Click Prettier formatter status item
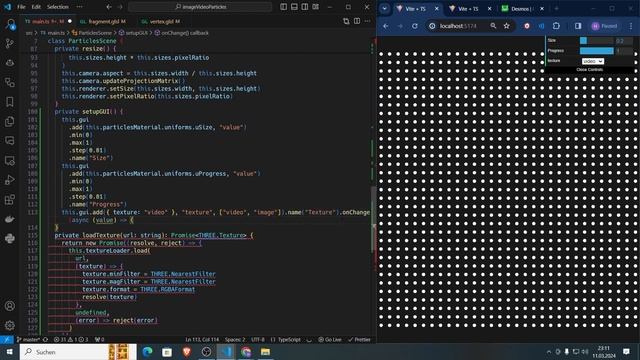The image size is (640, 360). (360, 340)
